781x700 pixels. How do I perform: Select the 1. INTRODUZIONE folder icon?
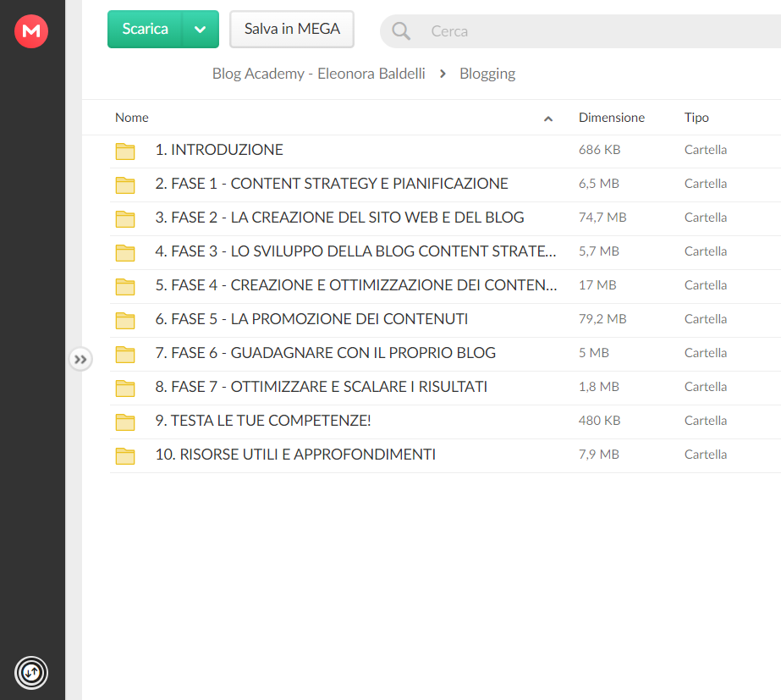click(x=125, y=151)
